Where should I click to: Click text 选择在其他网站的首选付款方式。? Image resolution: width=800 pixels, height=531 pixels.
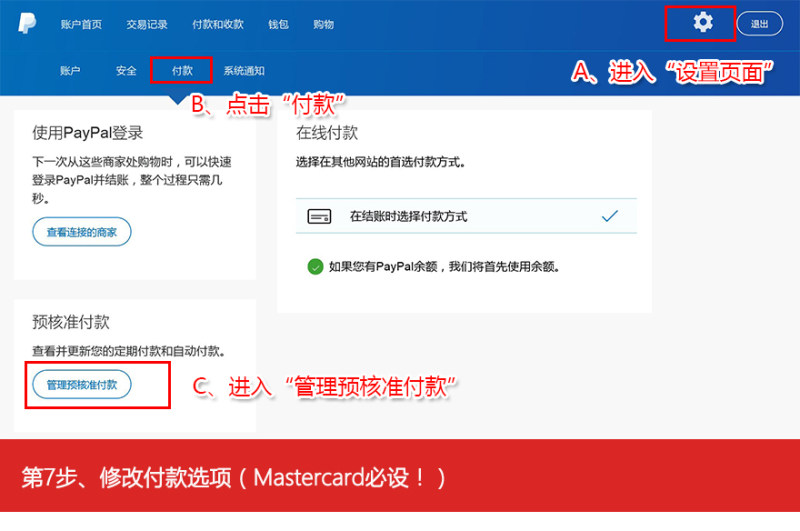coord(381,162)
